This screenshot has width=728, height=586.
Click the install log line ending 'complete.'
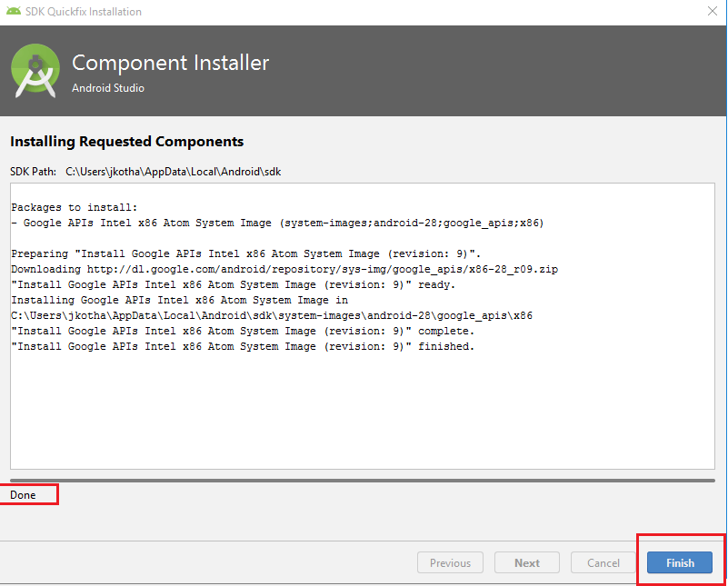pyautogui.click(x=243, y=331)
